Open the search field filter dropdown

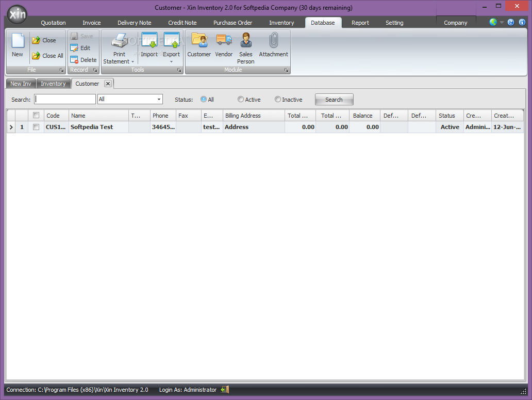point(159,99)
